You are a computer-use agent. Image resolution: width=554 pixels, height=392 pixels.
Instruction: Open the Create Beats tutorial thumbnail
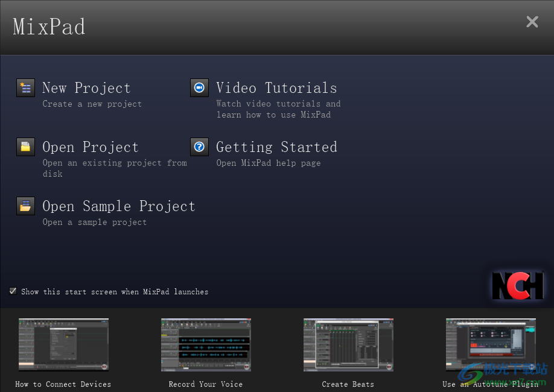point(348,345)
